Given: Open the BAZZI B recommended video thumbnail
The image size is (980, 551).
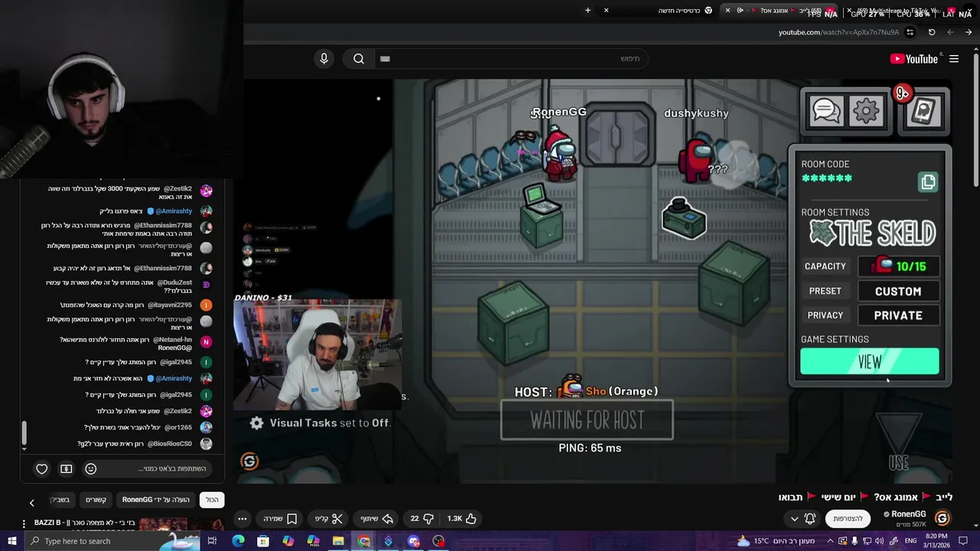Looking at the screenshot, I should pos(181,525).
